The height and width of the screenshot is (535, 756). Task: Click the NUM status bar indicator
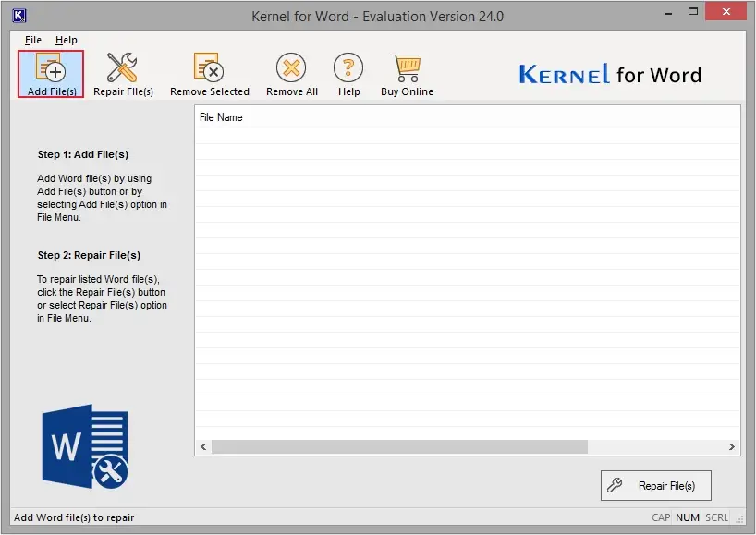pyautogui.click(x=687, y=517)
